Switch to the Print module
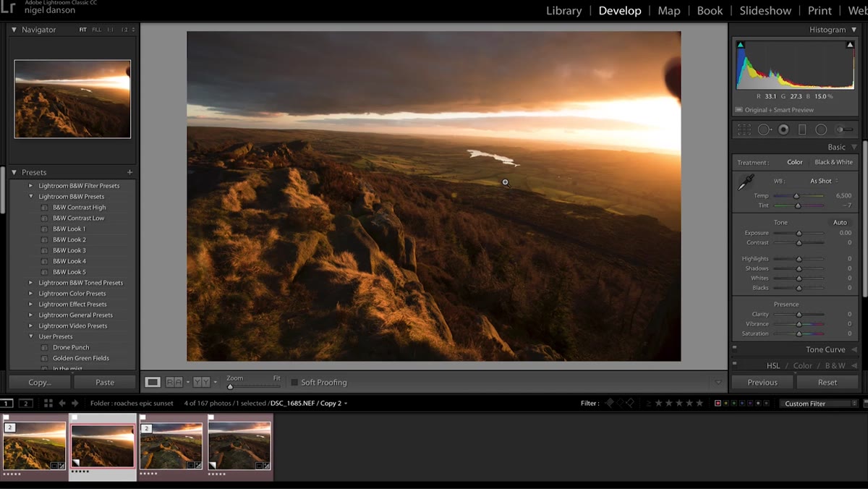This screenshot has height=489, width=868. pyautogui.click(x=820, y=10)
